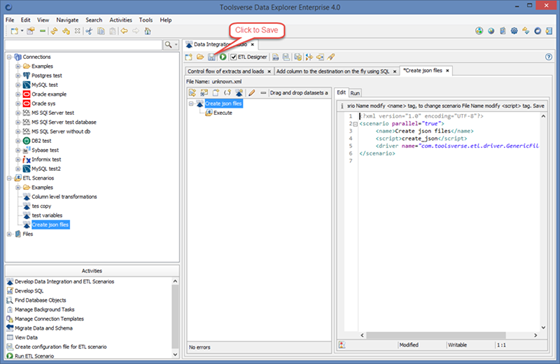560x364 pixels.
Task: Select the test variables scenario
Action: click(47, 215)
